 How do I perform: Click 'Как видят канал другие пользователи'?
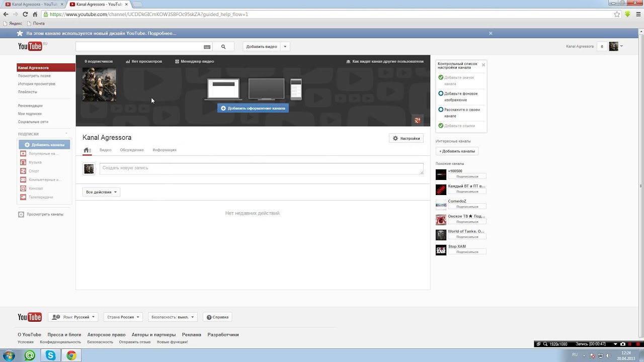(385, 61)
